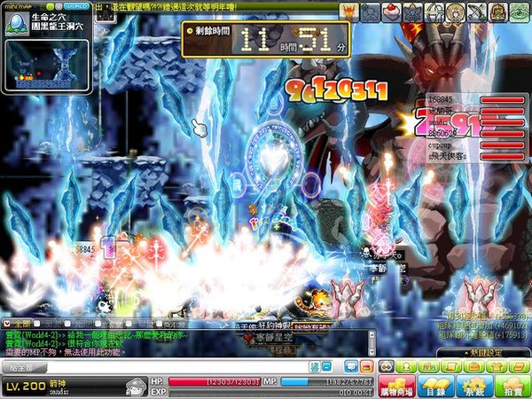Click the fiery demon buff icon

[x=349, y=12]
